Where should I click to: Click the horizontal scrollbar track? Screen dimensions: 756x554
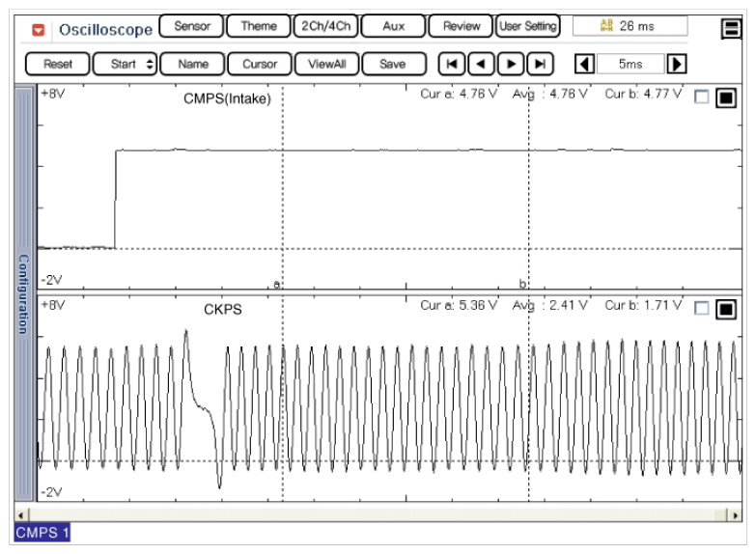click(377, 514)
